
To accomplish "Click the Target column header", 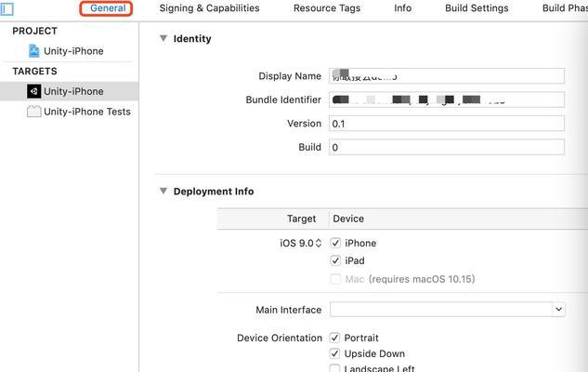I will 301,219.
